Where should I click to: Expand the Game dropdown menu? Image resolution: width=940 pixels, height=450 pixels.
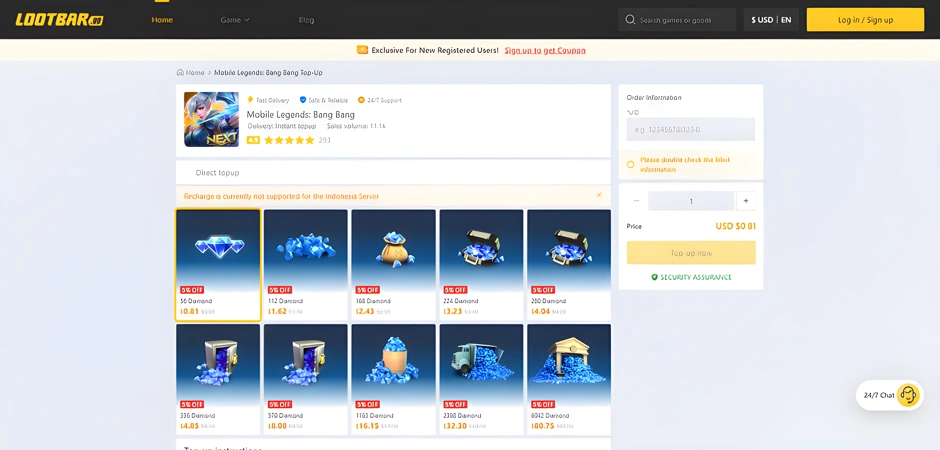click(x=235, y=20)
